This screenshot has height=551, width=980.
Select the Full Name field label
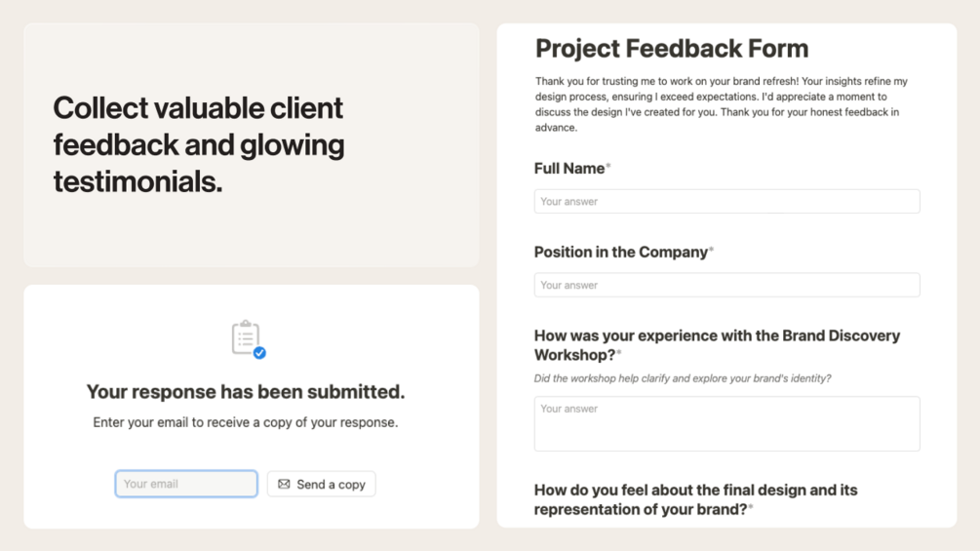tap(569, 169)
